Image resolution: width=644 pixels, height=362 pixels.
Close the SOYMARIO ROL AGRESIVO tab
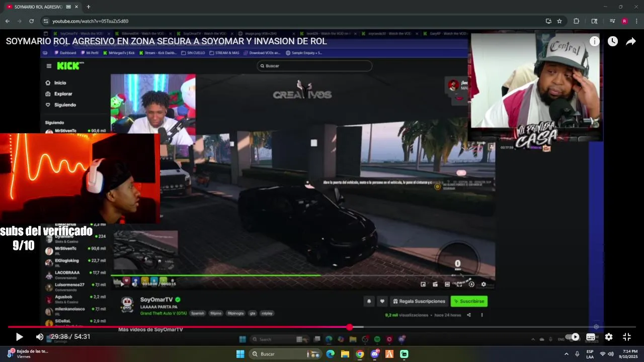[x=76, y=7]
